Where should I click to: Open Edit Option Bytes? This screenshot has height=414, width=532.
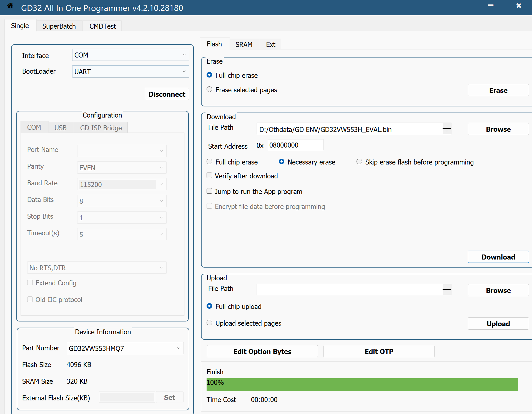point(262,351)
